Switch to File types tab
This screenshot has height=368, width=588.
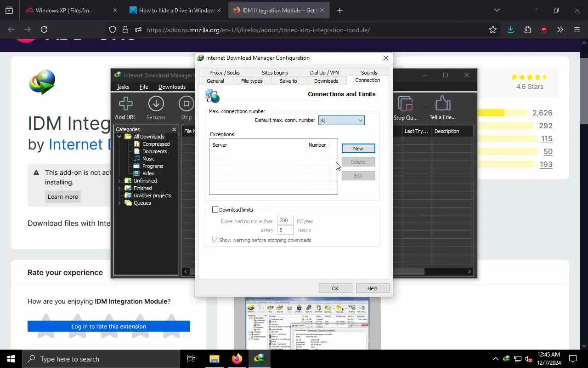(252, 81)
